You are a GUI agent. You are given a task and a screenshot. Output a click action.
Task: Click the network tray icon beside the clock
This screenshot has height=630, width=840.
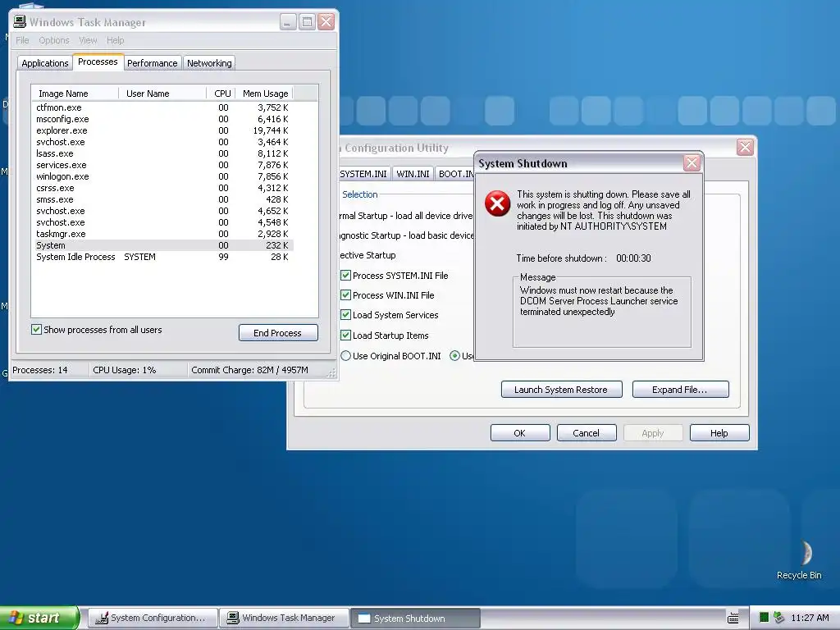778,618
